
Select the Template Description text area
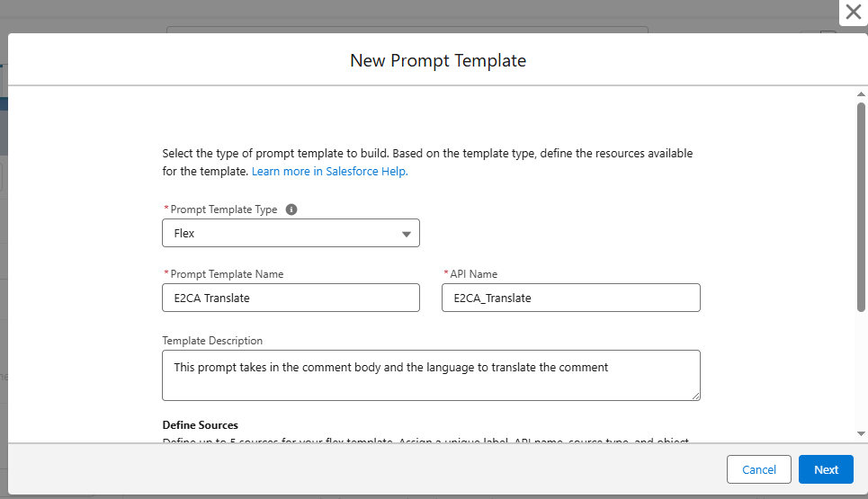[431, 375]
